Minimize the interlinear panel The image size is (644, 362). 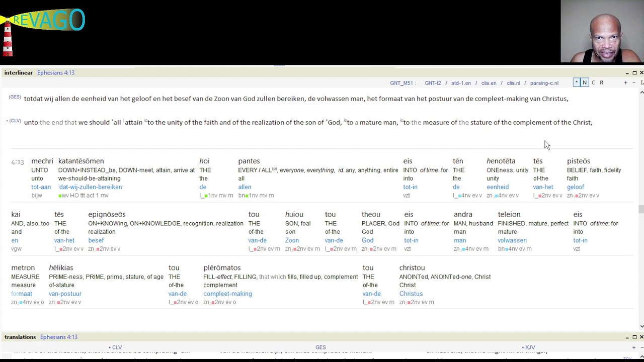click(627, 73)
